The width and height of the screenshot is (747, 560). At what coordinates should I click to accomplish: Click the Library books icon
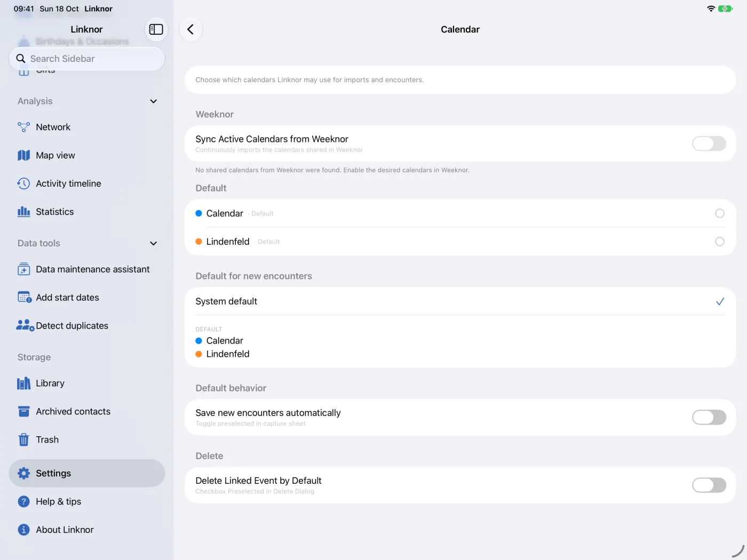click(23, 383)
